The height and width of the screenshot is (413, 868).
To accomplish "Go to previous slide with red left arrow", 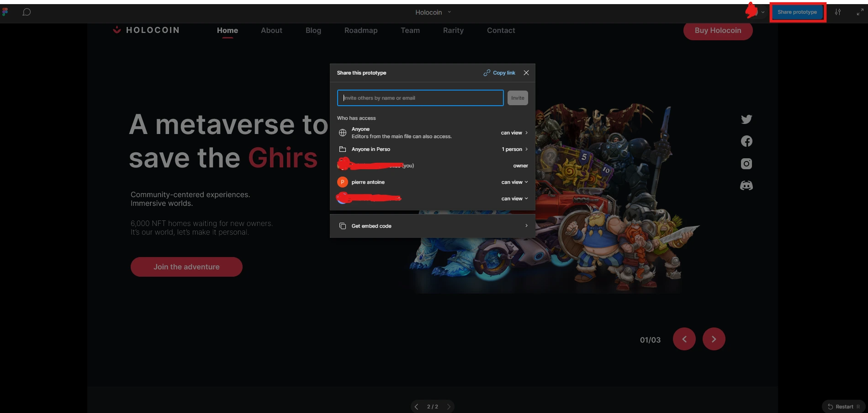I will pos(684,339).
